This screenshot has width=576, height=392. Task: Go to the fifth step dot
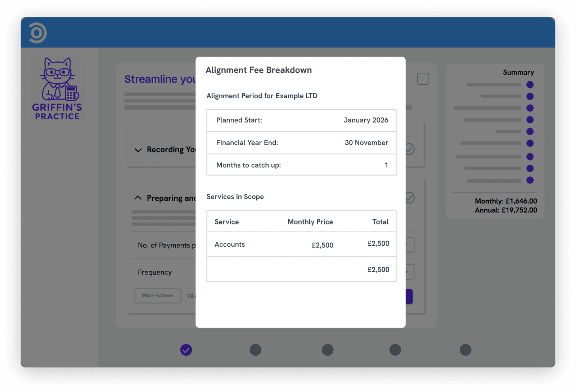pos(465,350)
